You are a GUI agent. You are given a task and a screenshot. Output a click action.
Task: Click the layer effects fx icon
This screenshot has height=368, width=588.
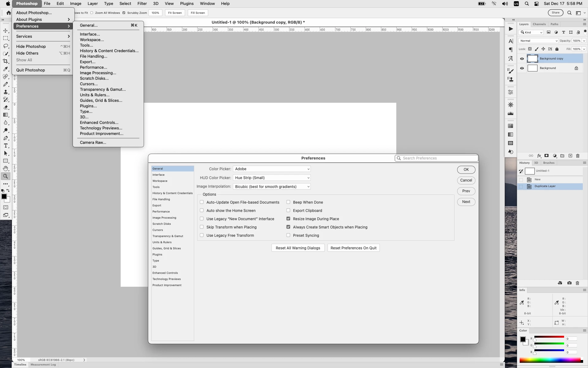point(539,156)
